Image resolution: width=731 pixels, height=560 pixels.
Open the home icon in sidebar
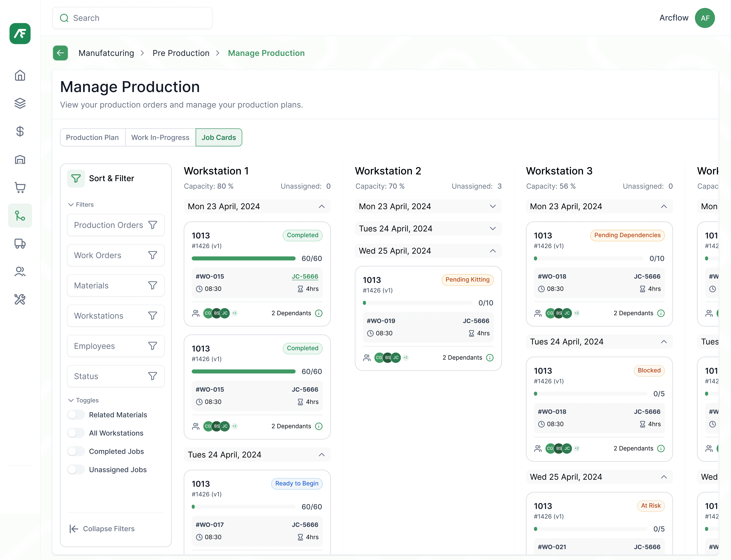(20, 75)
